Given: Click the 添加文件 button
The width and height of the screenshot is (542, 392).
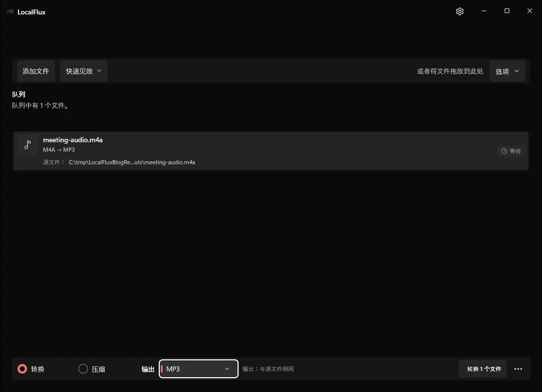Looking at the screenshot, I should point(36,71).
